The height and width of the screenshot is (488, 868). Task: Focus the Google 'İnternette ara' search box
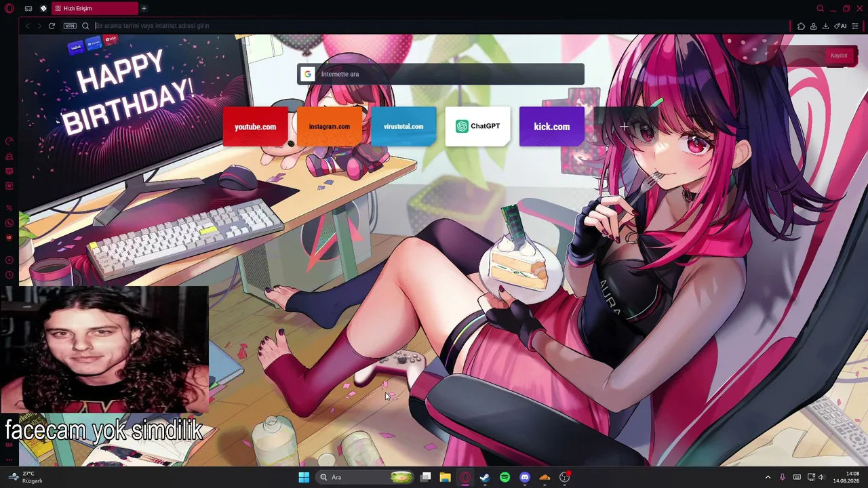(x=441, y=74)
